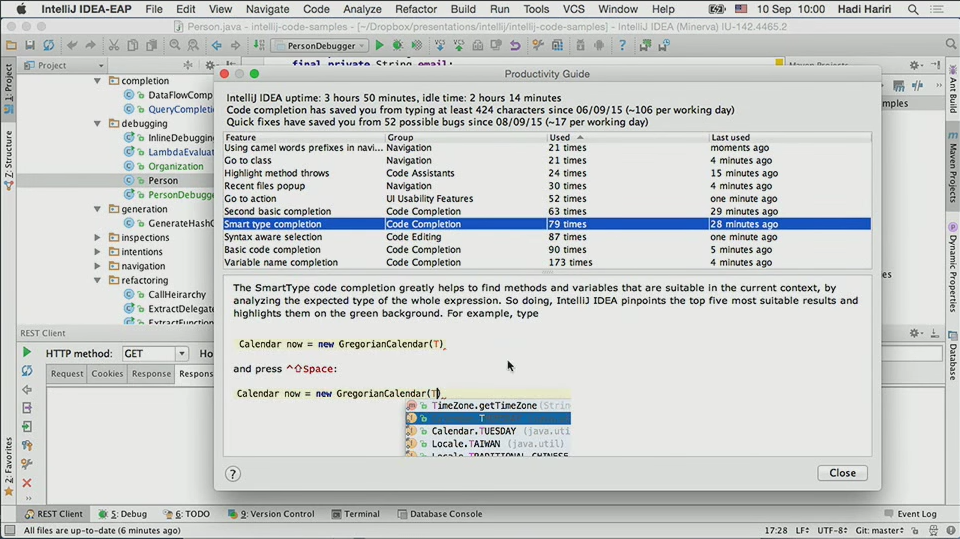The height and width of the screenshot is (539, 960).
Task: Open the Refactor menu
Action: click(416, 9)
